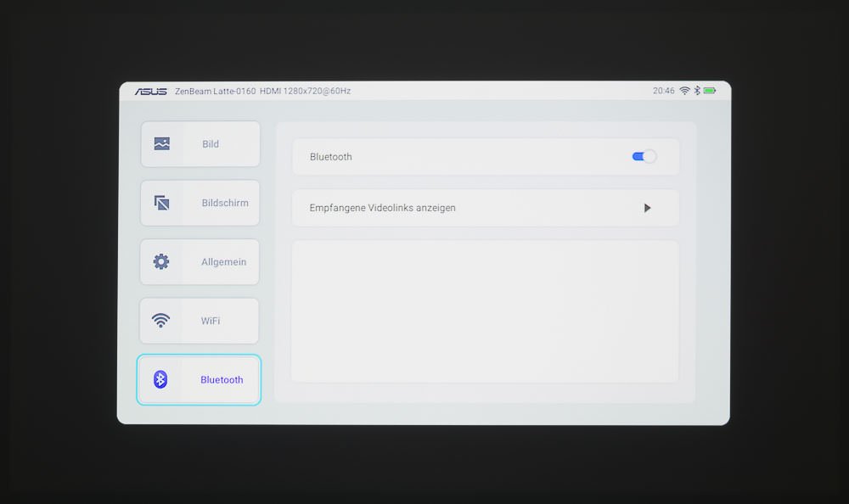
Task: Select the Bluetooth settings tab
Action: tap(199, 379)
